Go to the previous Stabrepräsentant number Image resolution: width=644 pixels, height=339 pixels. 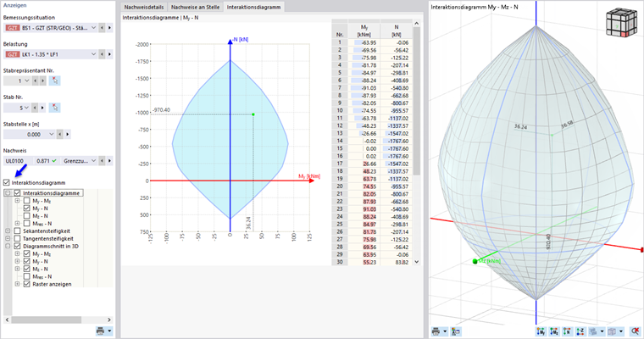click(x=35, y=81)
